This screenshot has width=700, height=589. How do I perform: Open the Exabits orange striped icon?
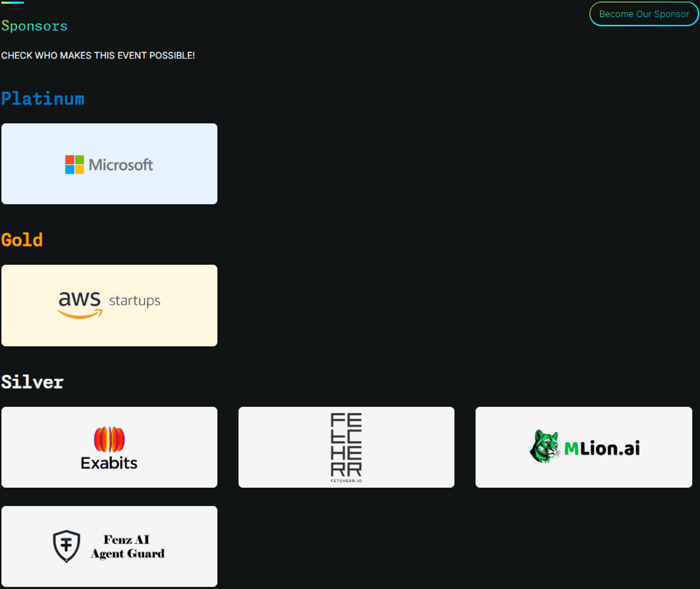109,439
